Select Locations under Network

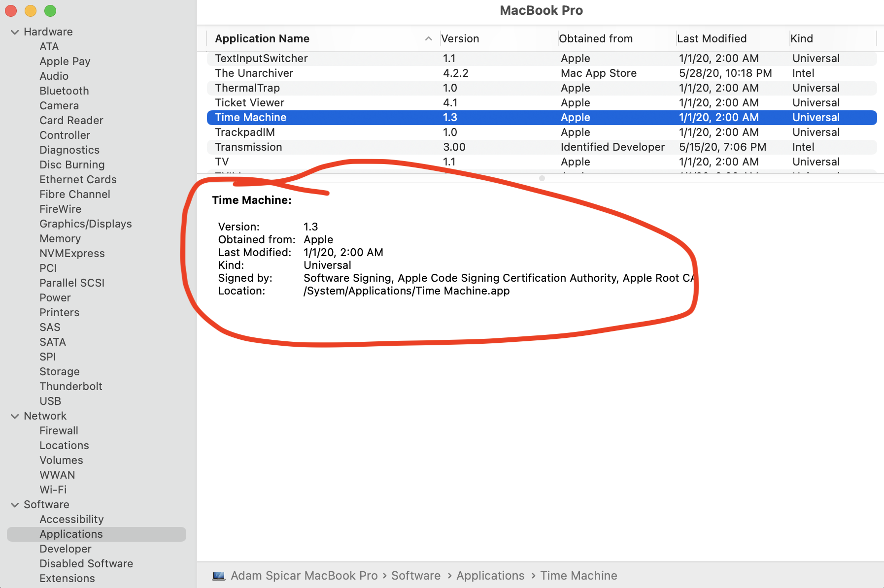point(65,445)
